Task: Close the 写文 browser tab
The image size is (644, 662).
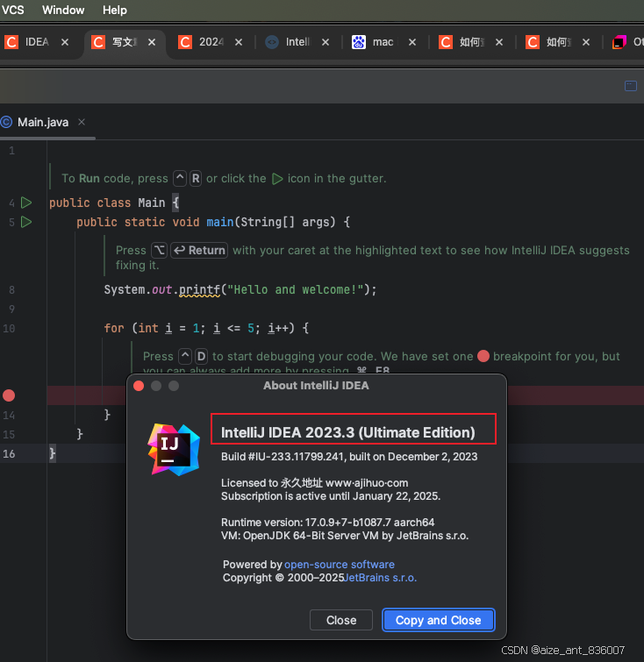Action: coord(152,42)
